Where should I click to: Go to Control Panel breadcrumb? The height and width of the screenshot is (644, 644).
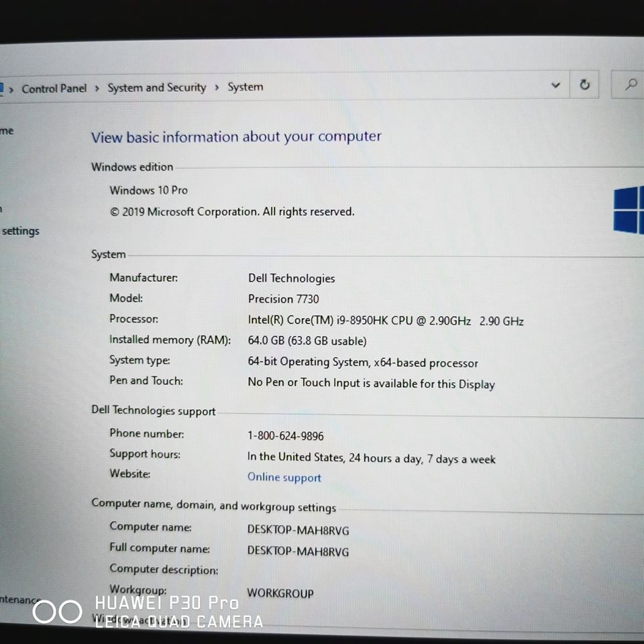click(54, 89)
